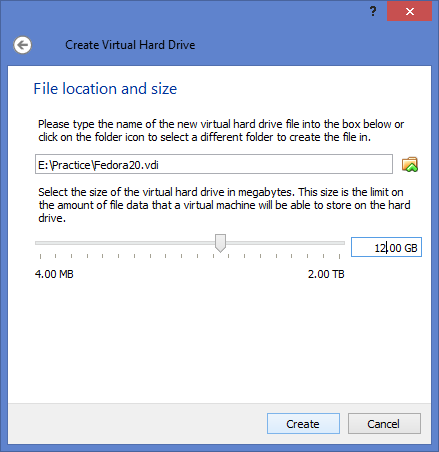Click slider track right of the handle
Screen dimensions: 439x452
point(285,243)
